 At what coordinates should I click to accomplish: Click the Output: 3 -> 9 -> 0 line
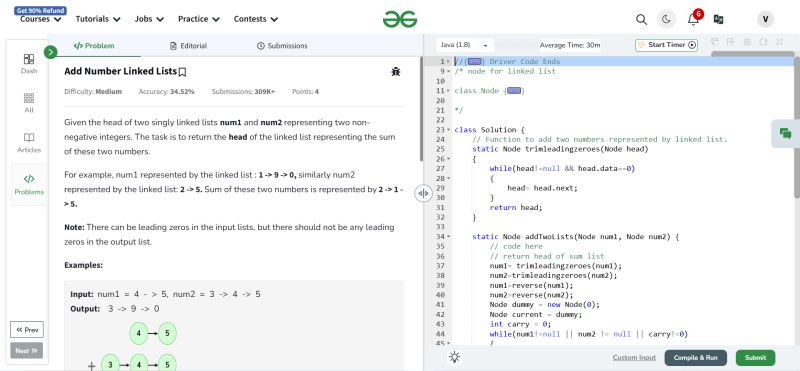click(x=115, y=309)
